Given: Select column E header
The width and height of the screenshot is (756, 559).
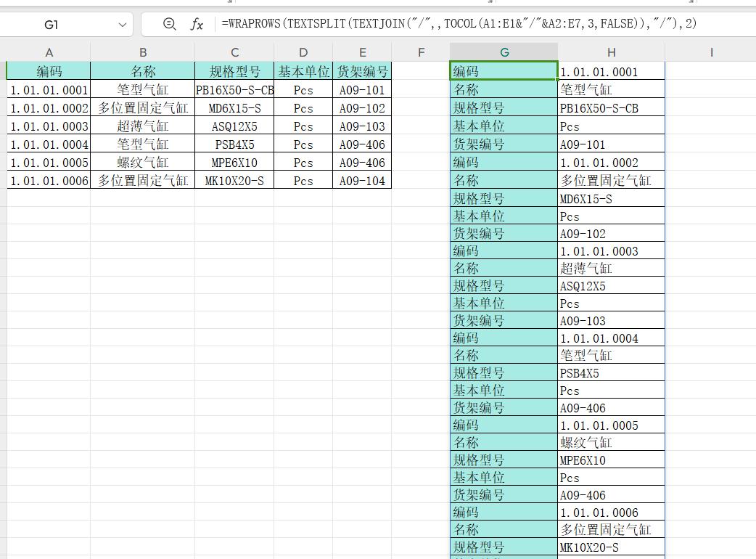Looking at the screenshot, I should 362,52.
